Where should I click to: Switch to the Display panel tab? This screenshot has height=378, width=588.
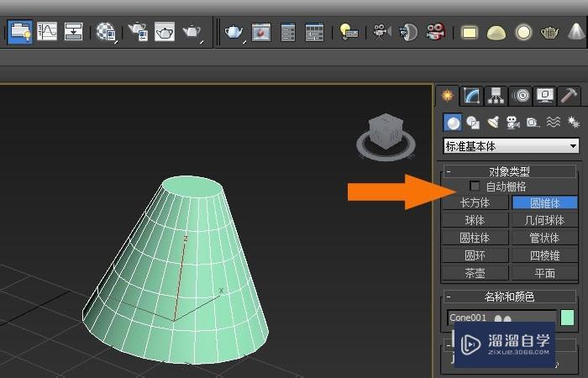(545, 96)
